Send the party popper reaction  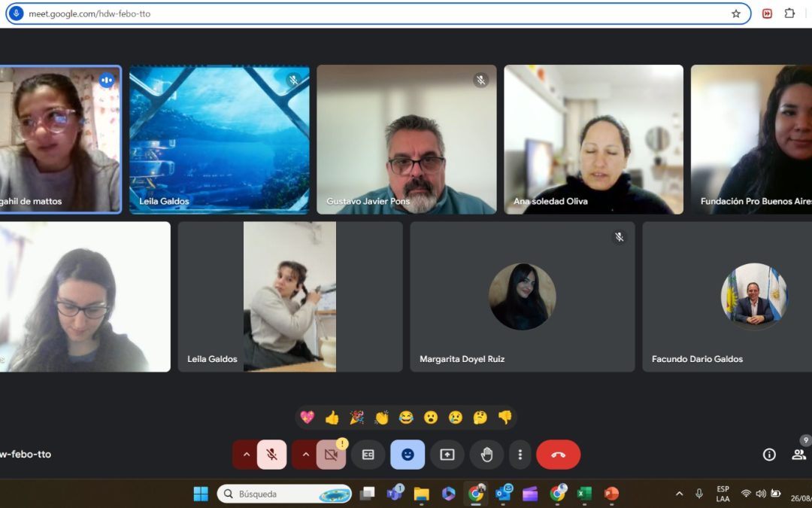coord(356,417)
